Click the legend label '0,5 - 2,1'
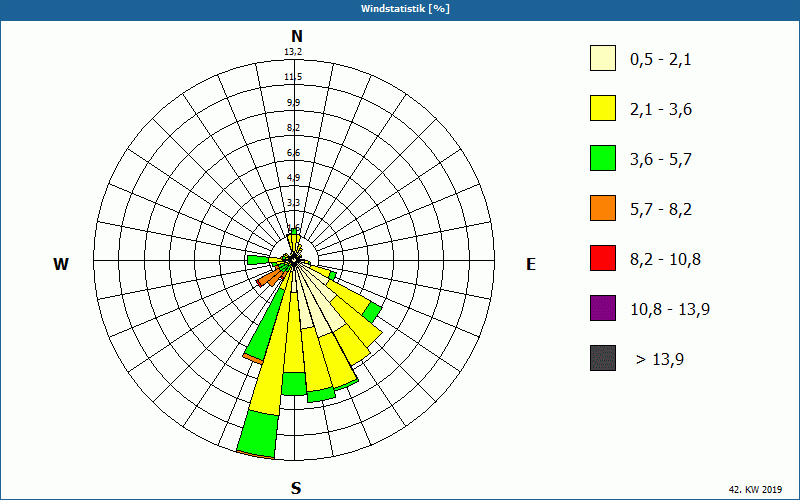 pos(661,60)
